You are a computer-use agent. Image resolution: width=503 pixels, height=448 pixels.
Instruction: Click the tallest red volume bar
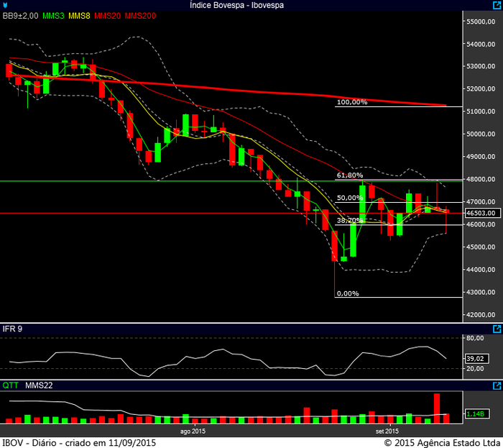point(437,408)
